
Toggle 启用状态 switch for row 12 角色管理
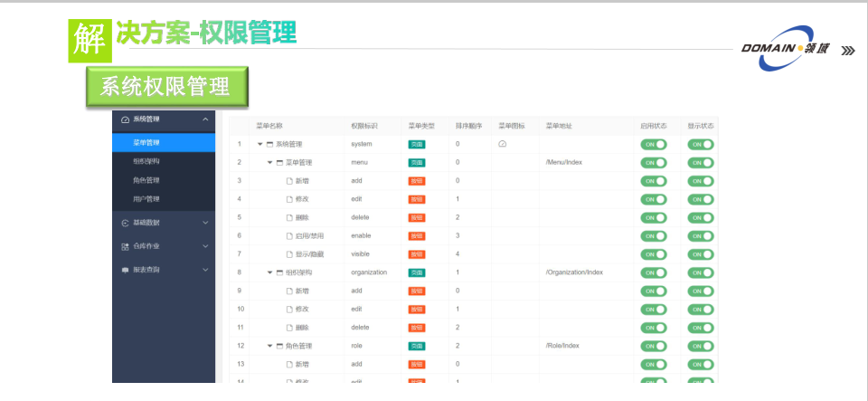tap(654, 346)
